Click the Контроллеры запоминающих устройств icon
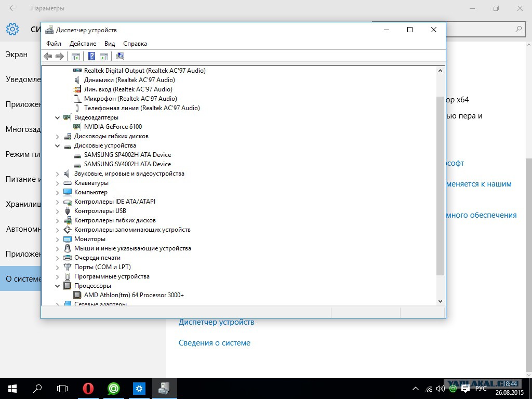The width and height of the screenshot is (532, 399). tap(68, 230)
